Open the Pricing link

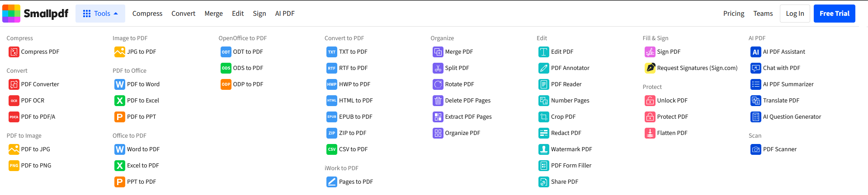point(734,14)
